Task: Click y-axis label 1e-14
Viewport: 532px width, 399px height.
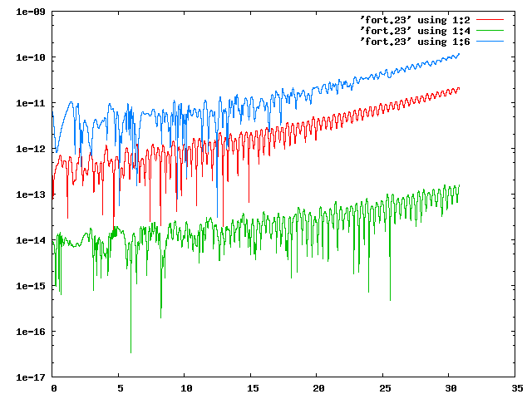Action: [31, 240]
